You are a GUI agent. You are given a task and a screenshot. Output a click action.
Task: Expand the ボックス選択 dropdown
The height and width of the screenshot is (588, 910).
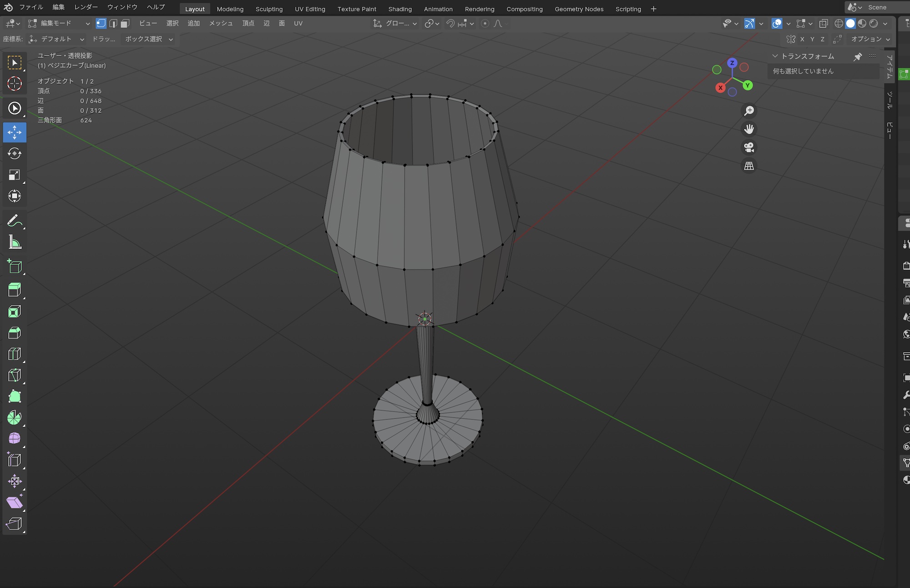click(149, 39)
